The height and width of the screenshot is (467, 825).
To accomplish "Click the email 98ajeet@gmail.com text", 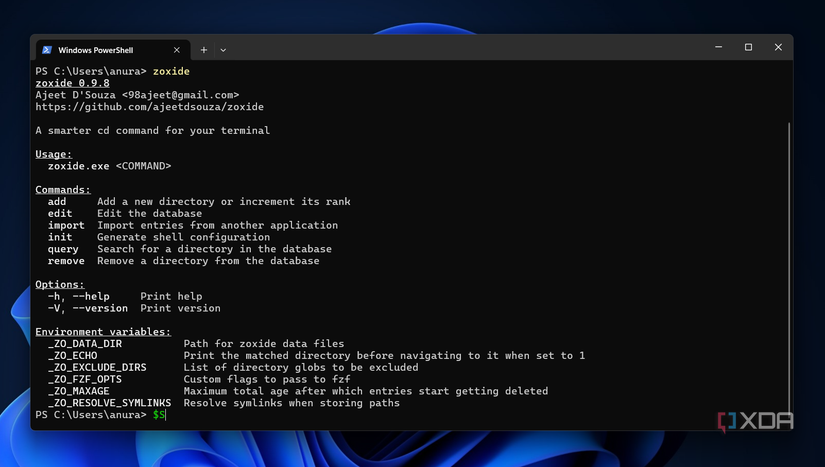I will pos(180,95).
